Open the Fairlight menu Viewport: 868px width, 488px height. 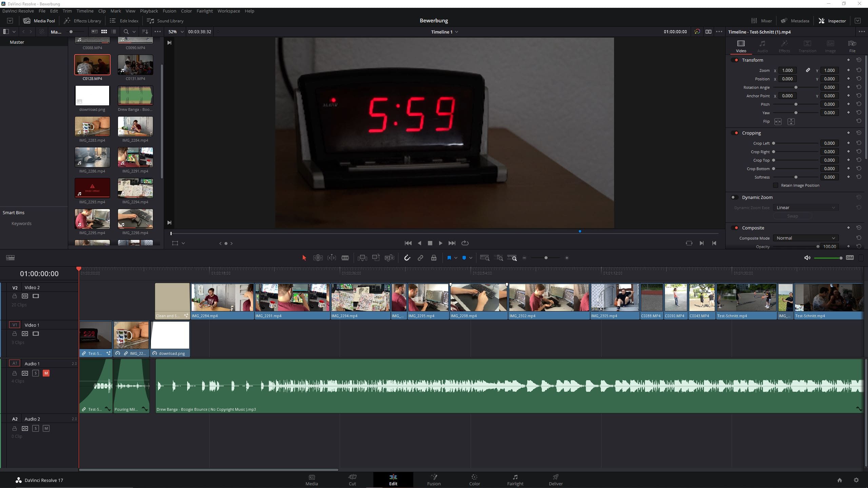(204, 11)
